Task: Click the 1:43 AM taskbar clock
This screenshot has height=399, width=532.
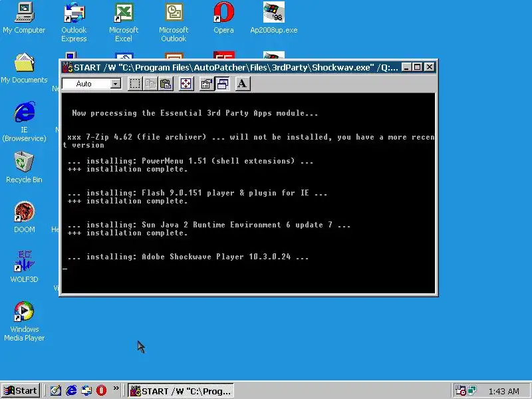Action: click(503, 391)
